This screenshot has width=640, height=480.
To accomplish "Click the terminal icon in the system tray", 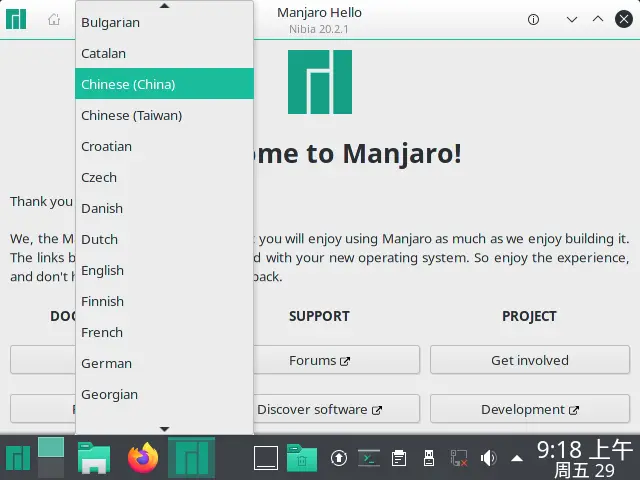I will click(x=369, y=459).
